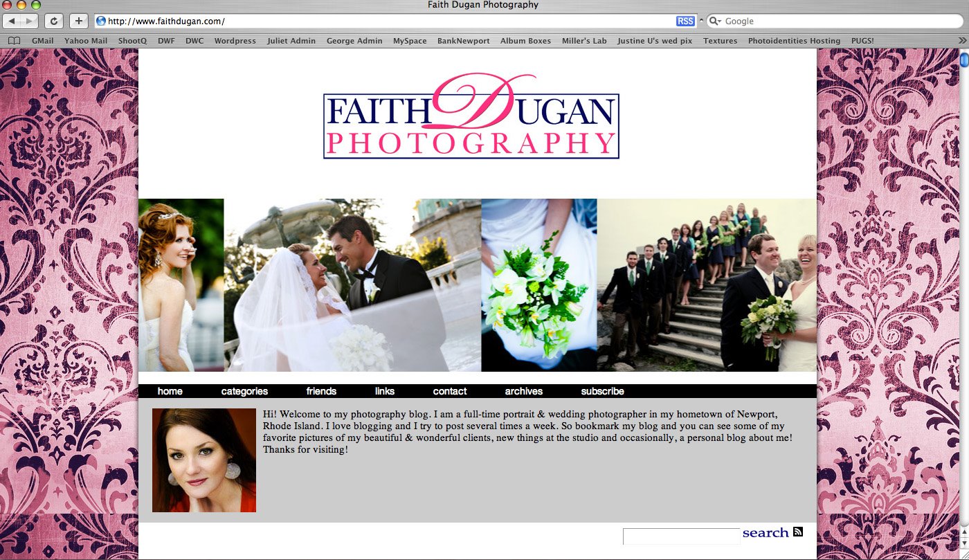Viewport: 969px width, 560px height.
Task: Click the blue search link
Action: [766, 533]
